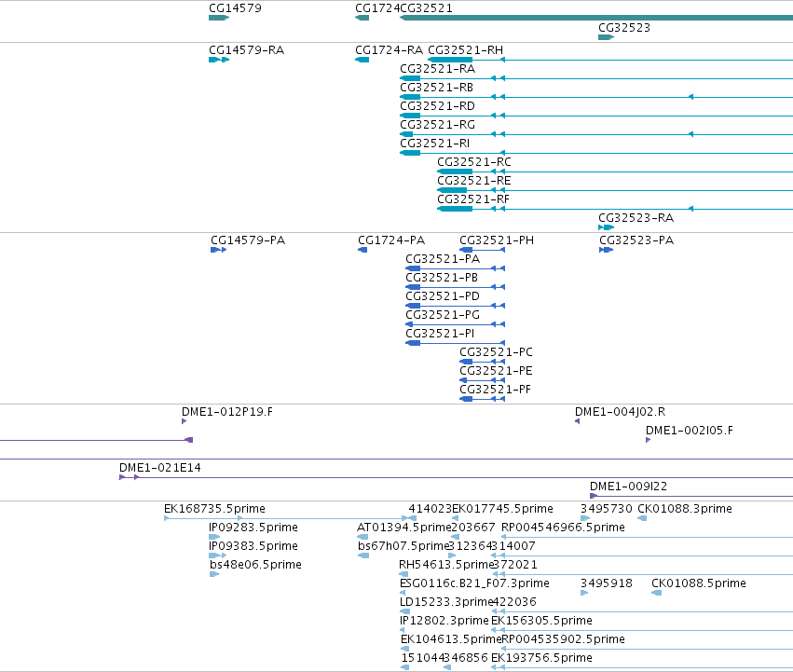Open EST AT01394.5prime
Screen dimensions: 793x672
coord(403,528)
